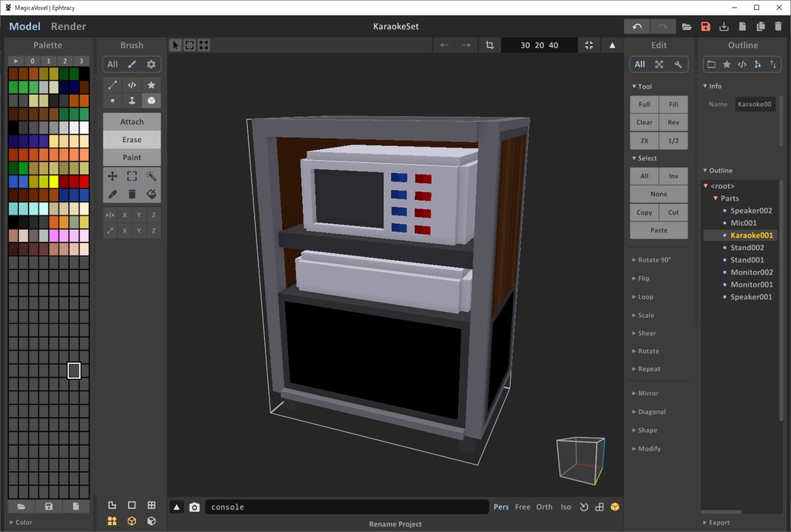Pick the yellow palette color

tap(53, 181)
